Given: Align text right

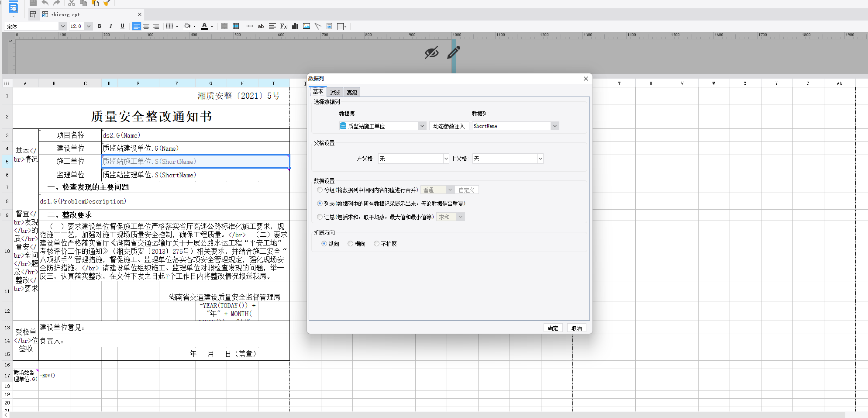Looking at the screenshot, I should coord(156,26).
